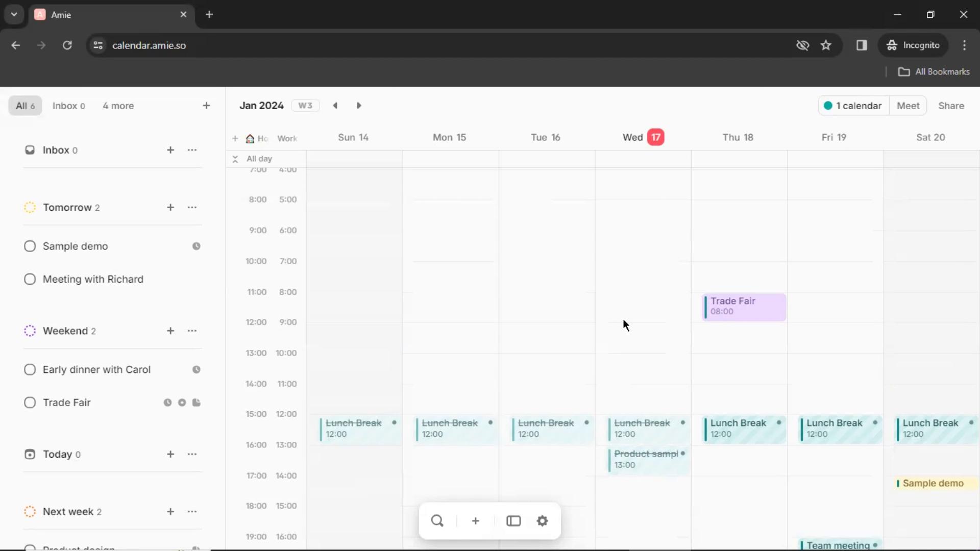This screenshot has width=980, height=551.
Task: Click the Meet button in top bar
Action: (908, 105)
